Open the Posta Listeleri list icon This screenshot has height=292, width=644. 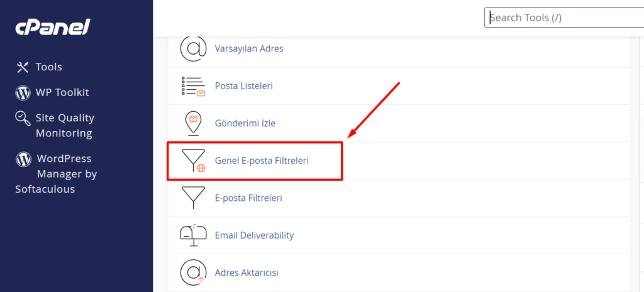tap(193, 86)
